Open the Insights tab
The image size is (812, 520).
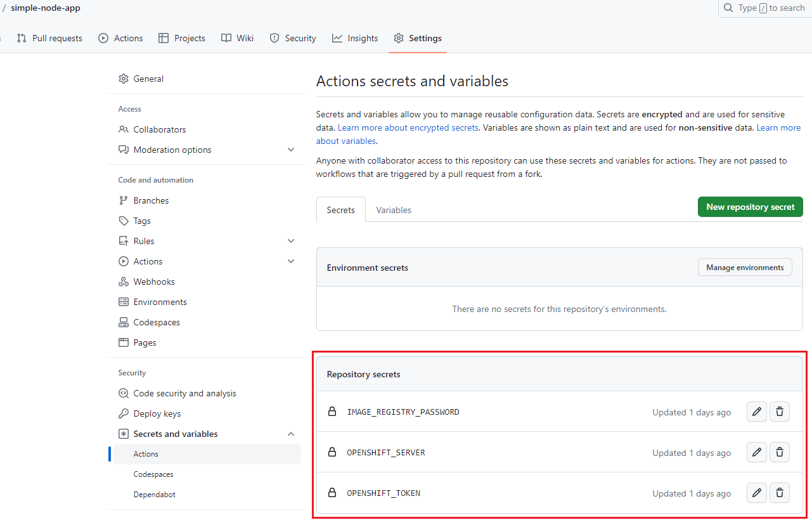point(355,38)
